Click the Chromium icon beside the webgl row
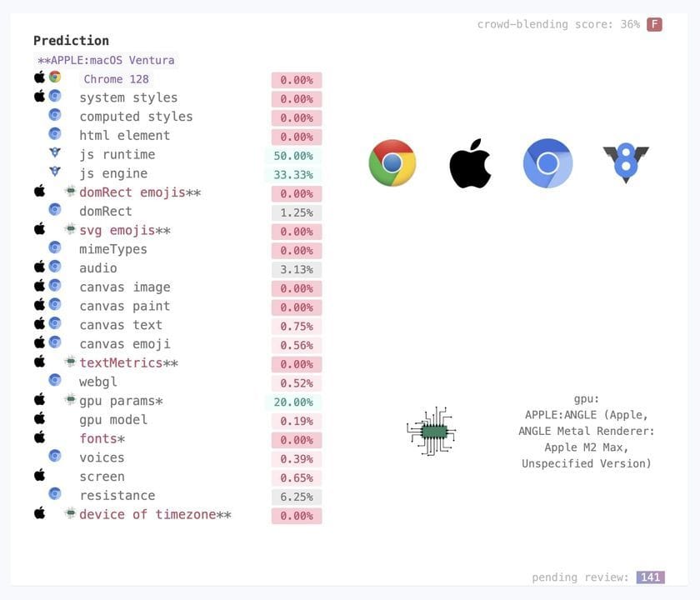The height and width of the screenshot is (600, 700). tap(55, 381)
